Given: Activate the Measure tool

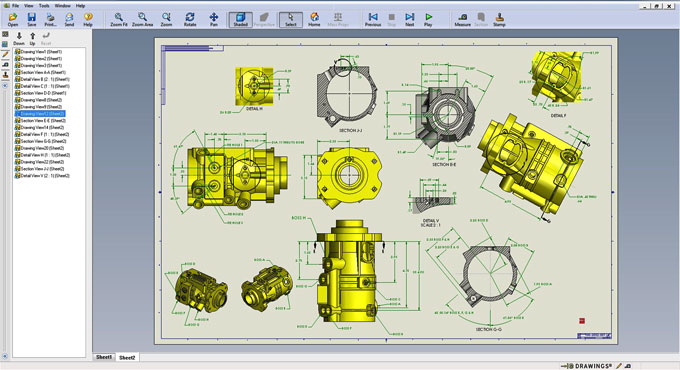Looking at the screenshot, I should [x=462, y=20].
